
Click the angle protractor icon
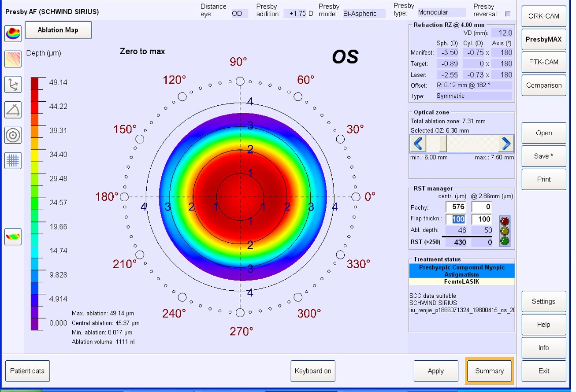[x=13, y=110]
